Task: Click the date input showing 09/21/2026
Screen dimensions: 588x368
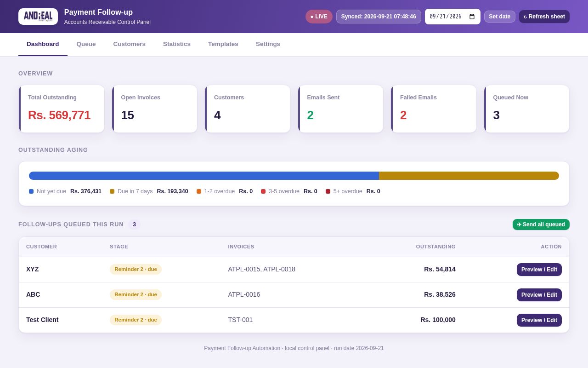Action: (x=452, y=17)
